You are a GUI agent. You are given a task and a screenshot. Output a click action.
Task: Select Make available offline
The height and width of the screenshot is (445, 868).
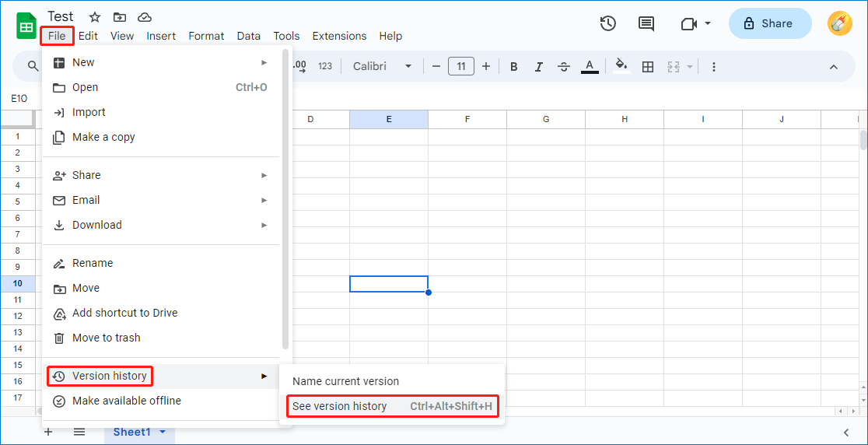162,401
